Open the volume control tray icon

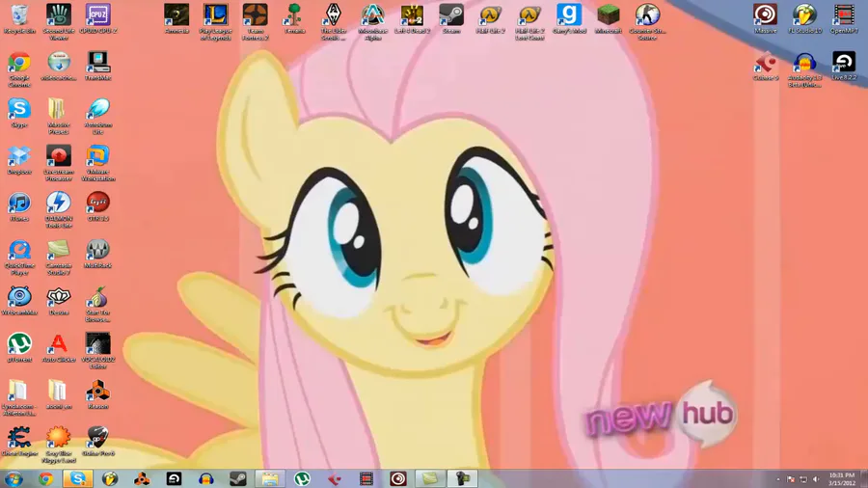coord(816,479)
